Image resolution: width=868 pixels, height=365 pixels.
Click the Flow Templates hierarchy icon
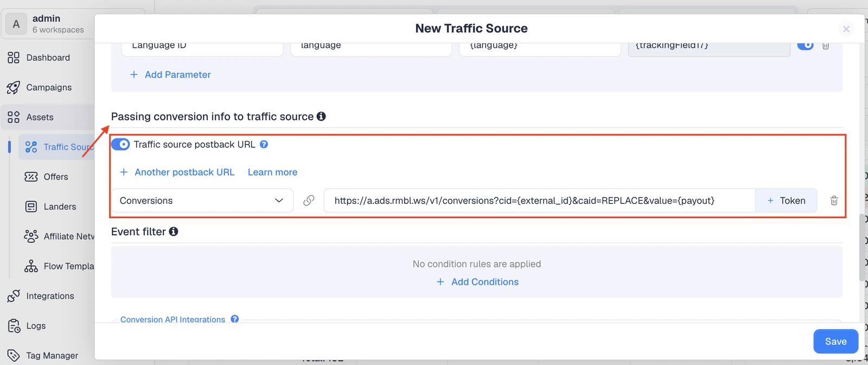31,266
